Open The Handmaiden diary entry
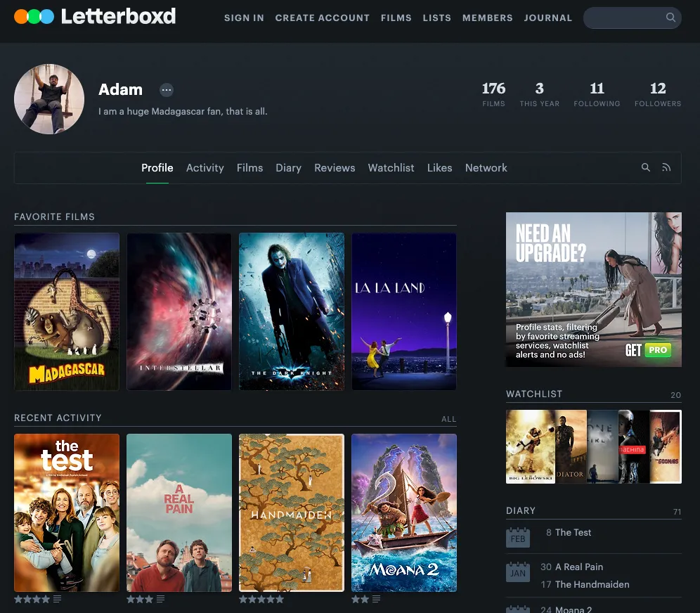 pos(592,584)
